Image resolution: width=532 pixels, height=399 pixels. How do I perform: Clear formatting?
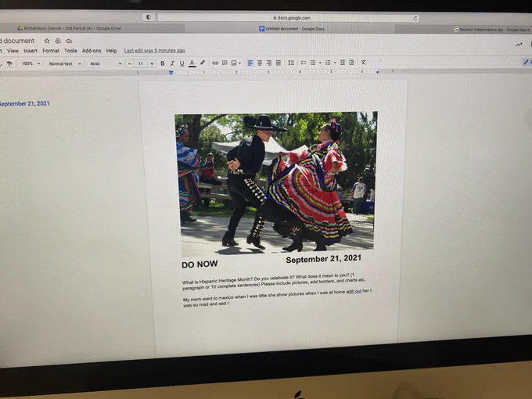pos(363,63)
